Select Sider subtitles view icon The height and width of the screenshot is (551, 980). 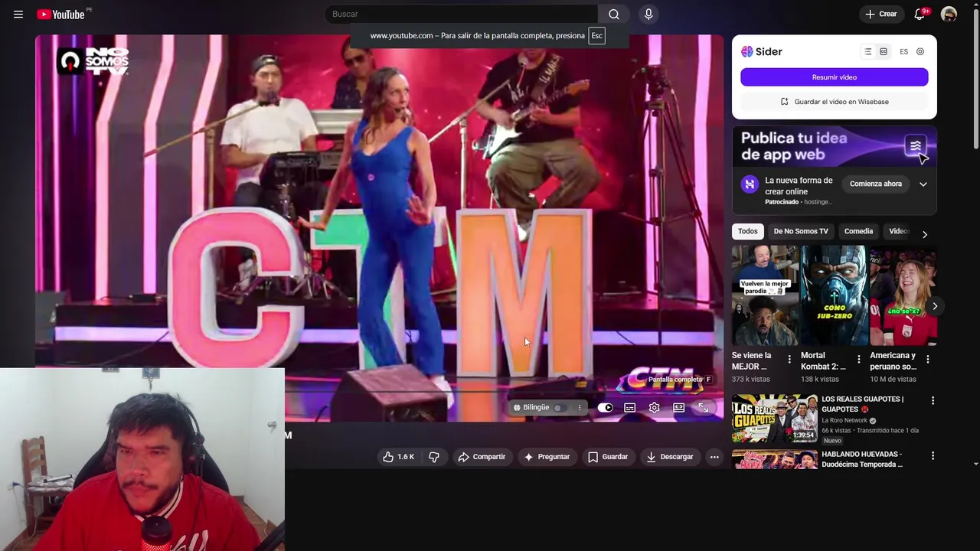click(x=884, y=51)
